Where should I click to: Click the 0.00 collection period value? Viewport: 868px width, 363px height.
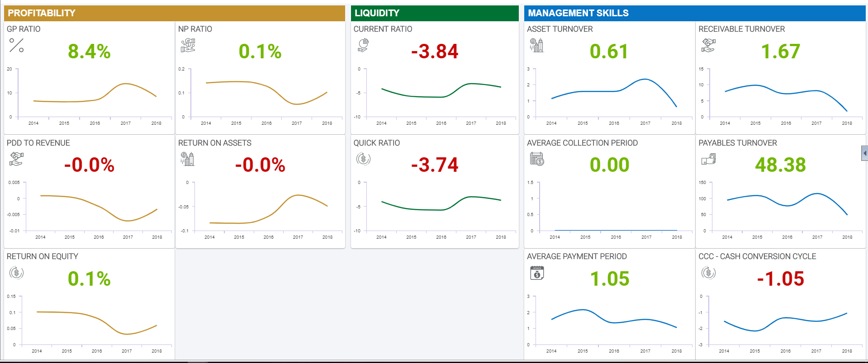pos(609,165)
